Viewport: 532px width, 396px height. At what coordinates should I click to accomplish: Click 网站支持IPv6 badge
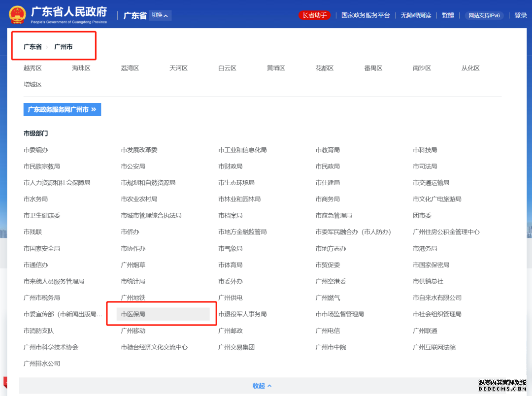[x=484, y=15]
